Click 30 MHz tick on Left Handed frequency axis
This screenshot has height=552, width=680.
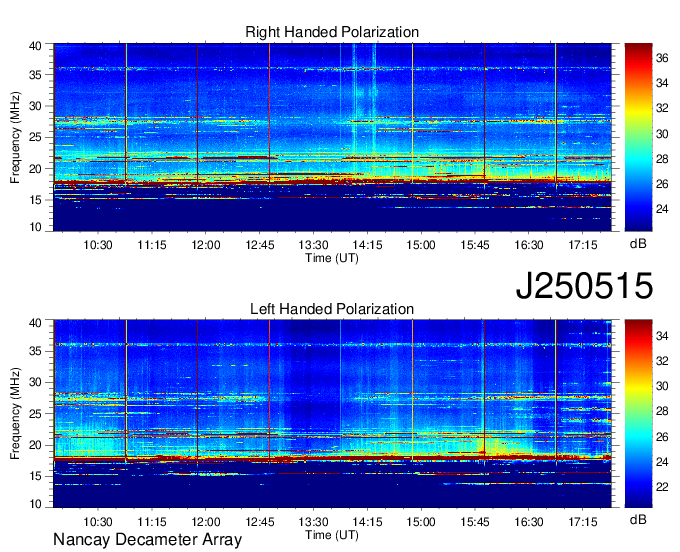(x=35, y=382)
